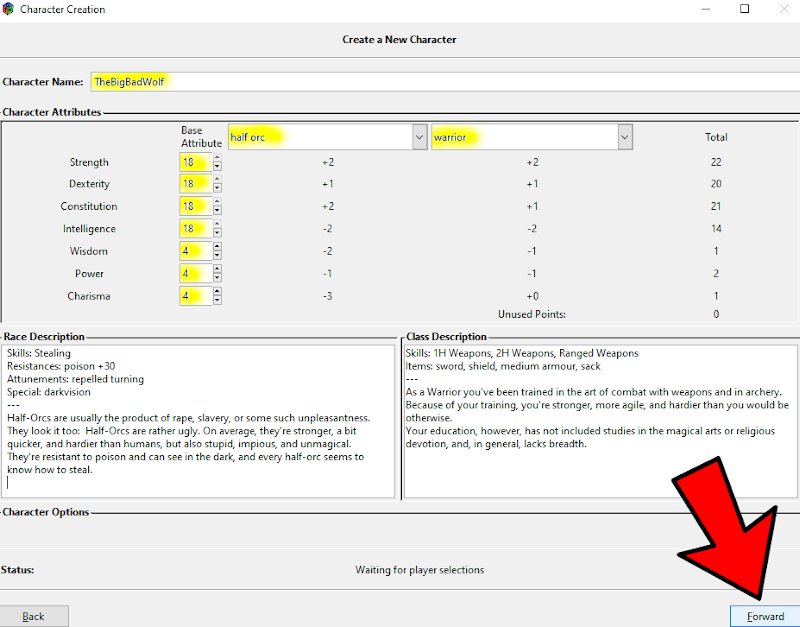The width and height of the screenshot is (800, 627).
Task: Increase Strength base attribute spinner
Action: click(218, 158)
